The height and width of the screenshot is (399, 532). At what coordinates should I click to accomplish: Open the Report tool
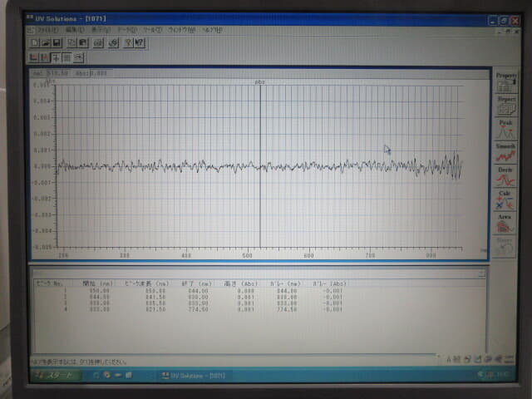506,106
